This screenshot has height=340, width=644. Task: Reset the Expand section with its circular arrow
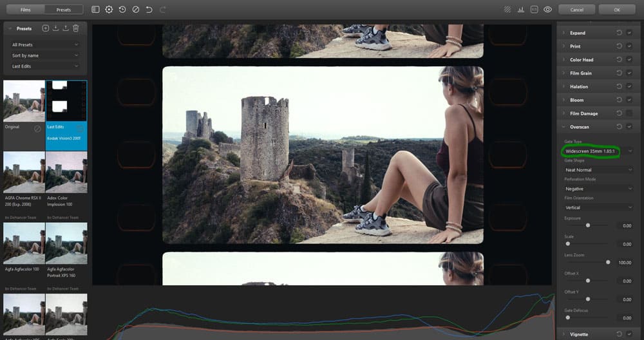click(x=619, y=33)
